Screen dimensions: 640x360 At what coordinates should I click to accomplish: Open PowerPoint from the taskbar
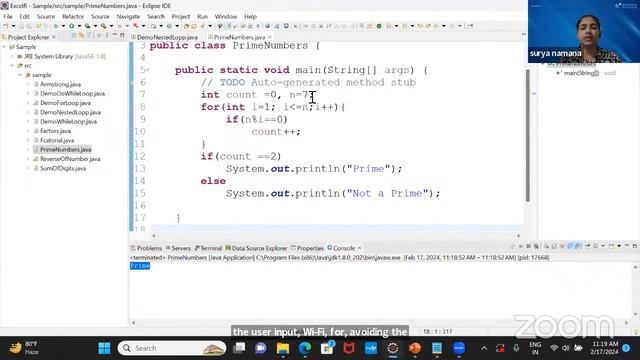click(415, 348)
